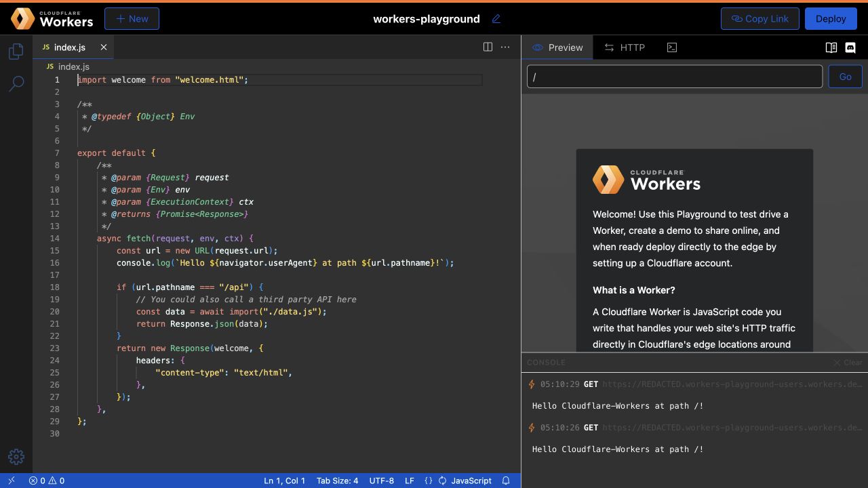Click 'What is a Worker?' heading in preview
The width and height of the screenshot is (868, 488).
[x=634, y=290]
